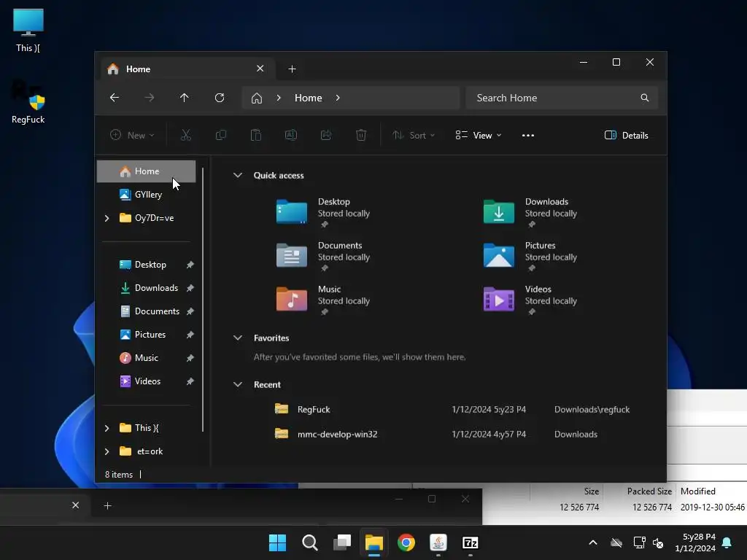Open Desktop in the sidebar
This screenshot has width=747, height=560.
[x=150, y=264]
